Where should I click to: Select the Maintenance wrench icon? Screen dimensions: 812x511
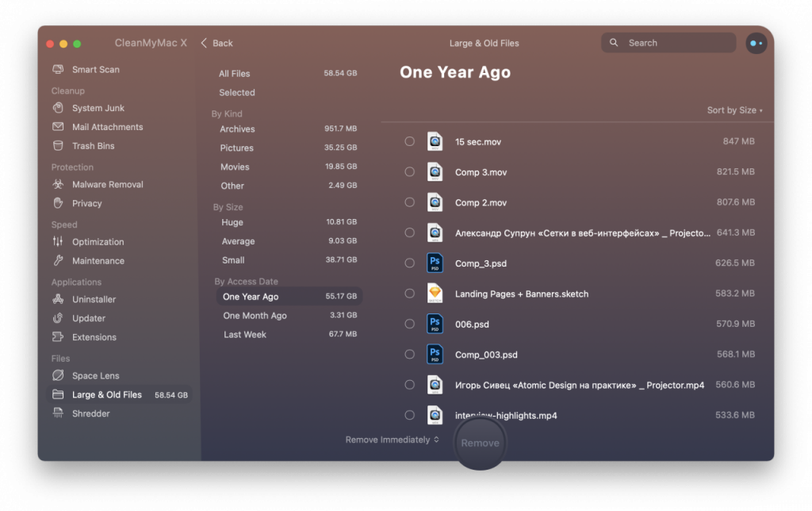(58, 261)
